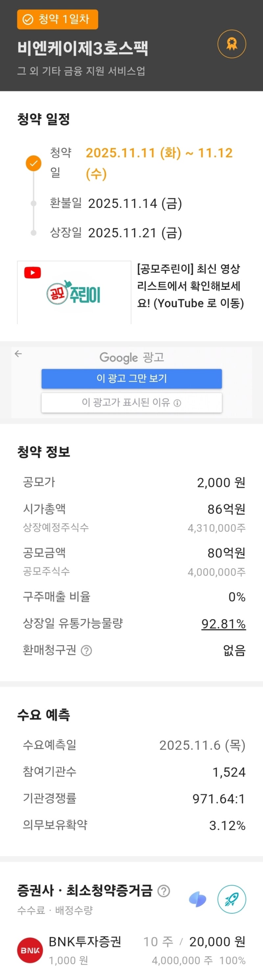Click the red YouTube play icon
Viewport: 263px width, 980px height.
(32, 273)
